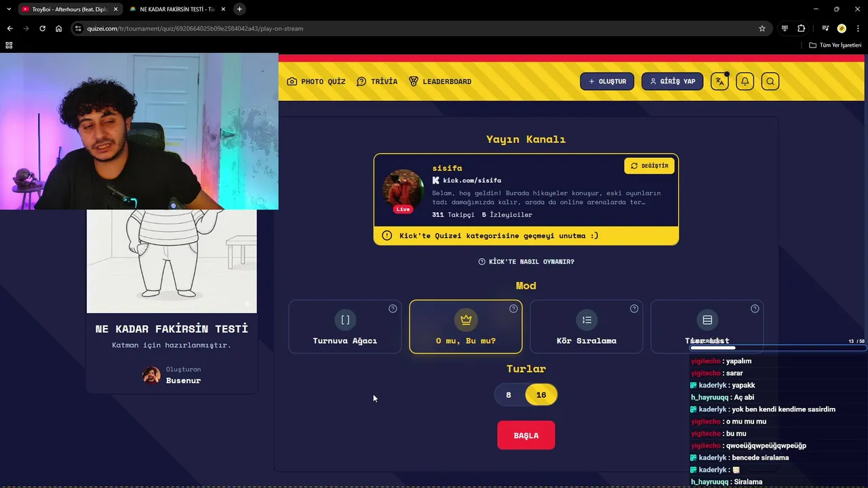Open the Trivia section
Screen dimensions: 868x488
377,81
